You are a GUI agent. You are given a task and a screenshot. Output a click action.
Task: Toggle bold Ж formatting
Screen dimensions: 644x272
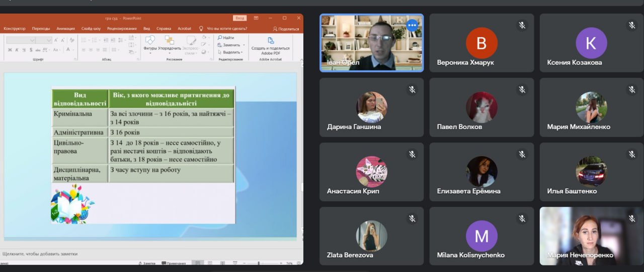pyautogui.click(x=10, y=50)
